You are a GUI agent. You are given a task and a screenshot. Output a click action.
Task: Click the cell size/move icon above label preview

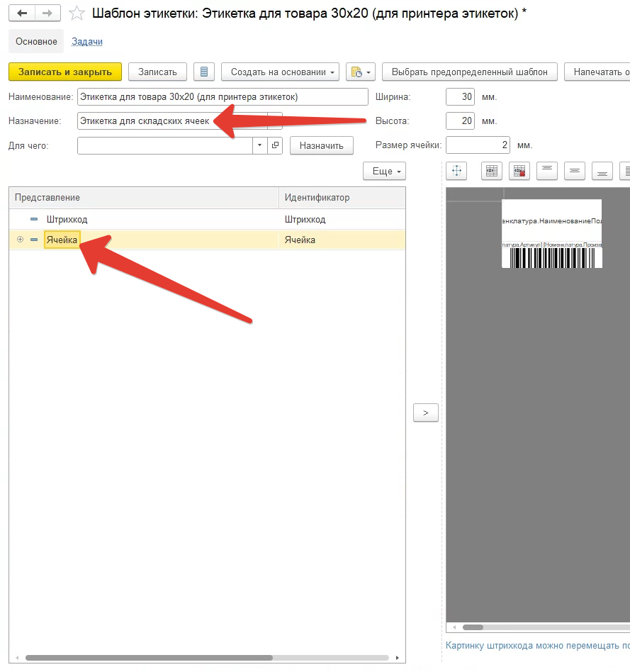[x=456, y=170]
